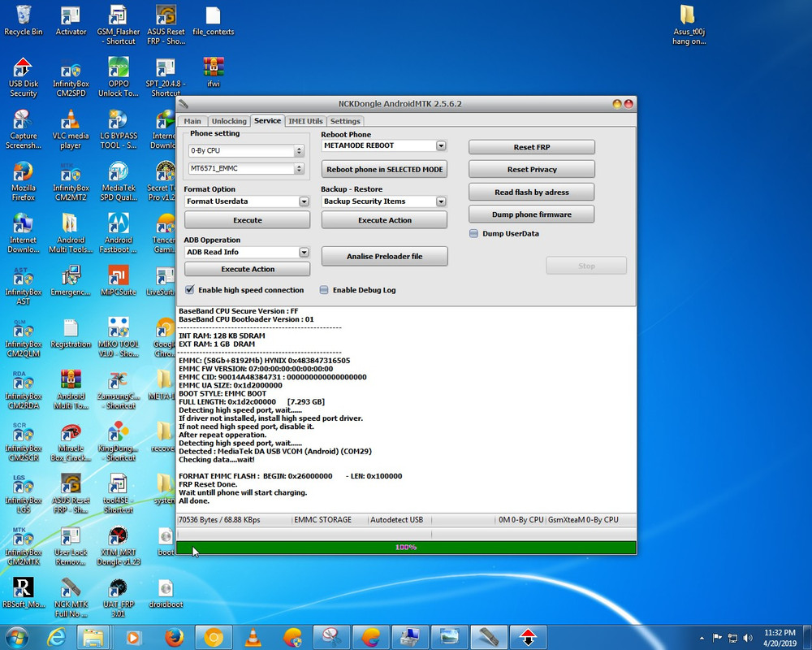
Task: Toggle Enable high speed connection checkbox
Action: tap(189, 290)
